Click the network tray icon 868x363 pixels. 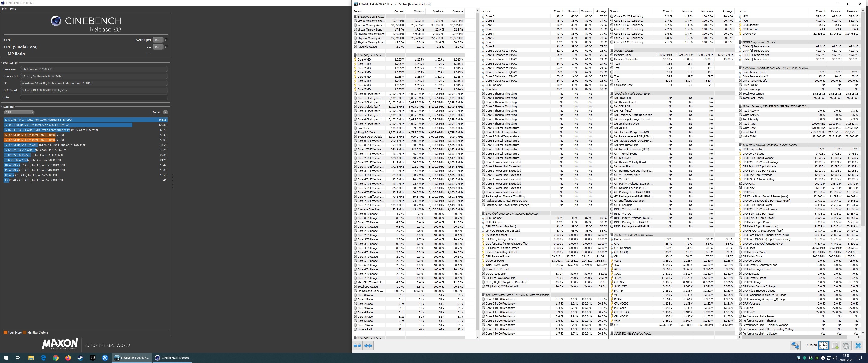click(829, 358)
